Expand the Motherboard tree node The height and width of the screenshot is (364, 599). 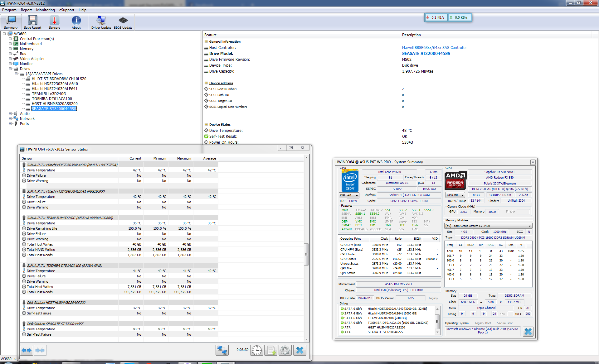pos(10,44)
